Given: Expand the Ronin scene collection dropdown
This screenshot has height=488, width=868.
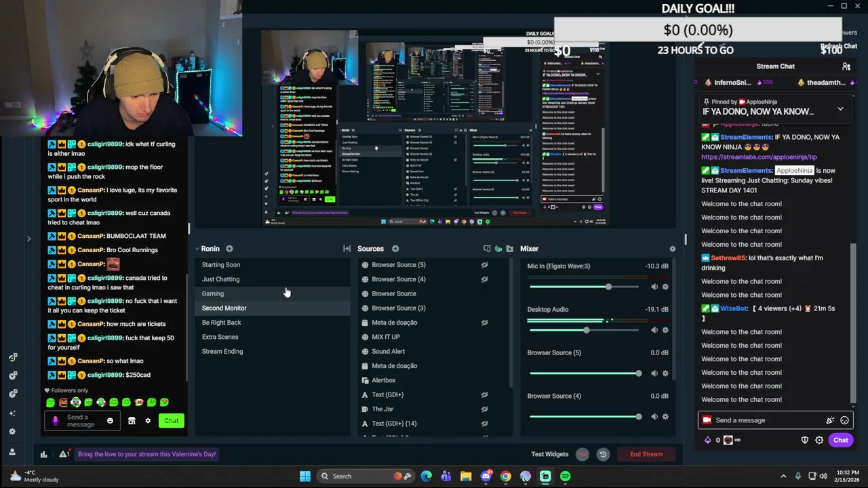Looking at the screenshot, I should coord(197,249).
